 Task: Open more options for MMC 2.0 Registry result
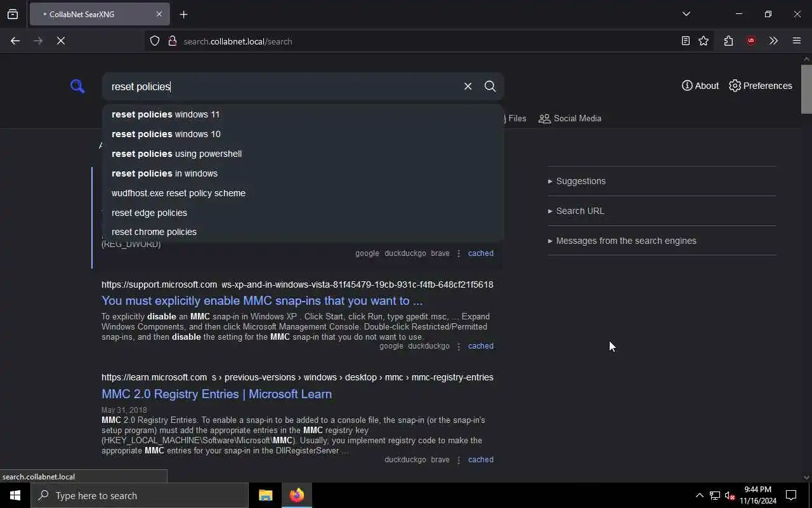(x=459, y=460)
